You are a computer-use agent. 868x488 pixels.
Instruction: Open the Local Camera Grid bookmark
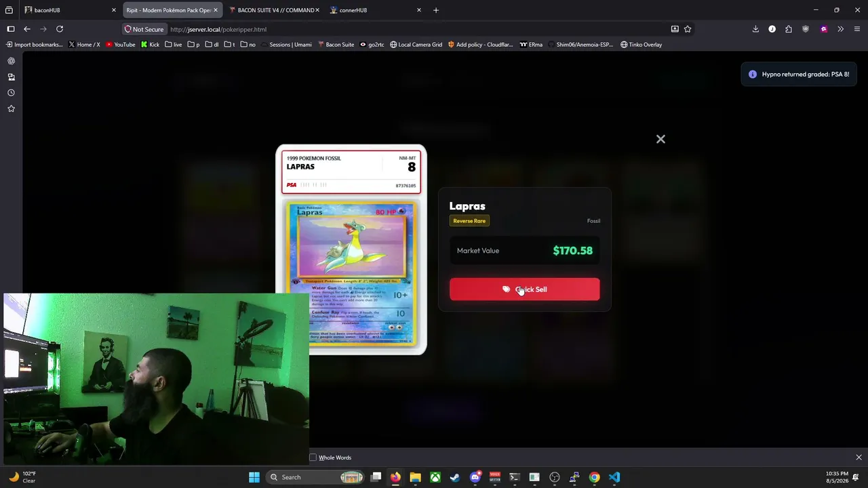[x=416, y=45]
